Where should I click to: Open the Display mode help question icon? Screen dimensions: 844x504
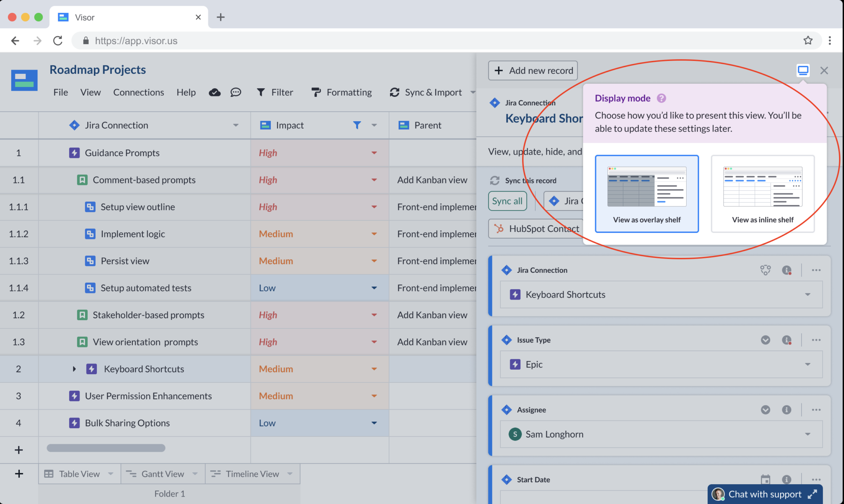coord(661,98)
